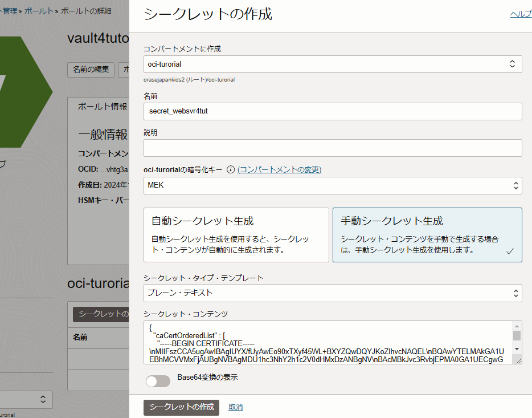Click 取消 to cancel secret creation
The height and width of the screenshot is (418, 532).
click(235, 407)
